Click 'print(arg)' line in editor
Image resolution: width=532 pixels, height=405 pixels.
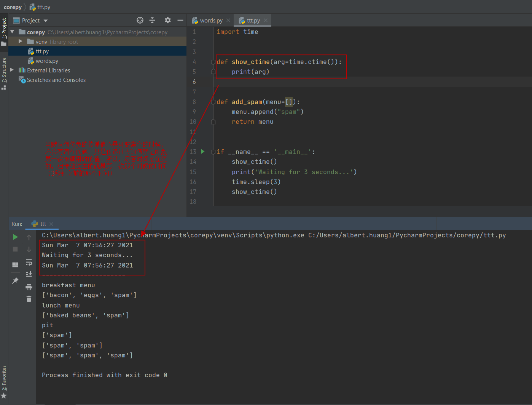pos(250,72)
